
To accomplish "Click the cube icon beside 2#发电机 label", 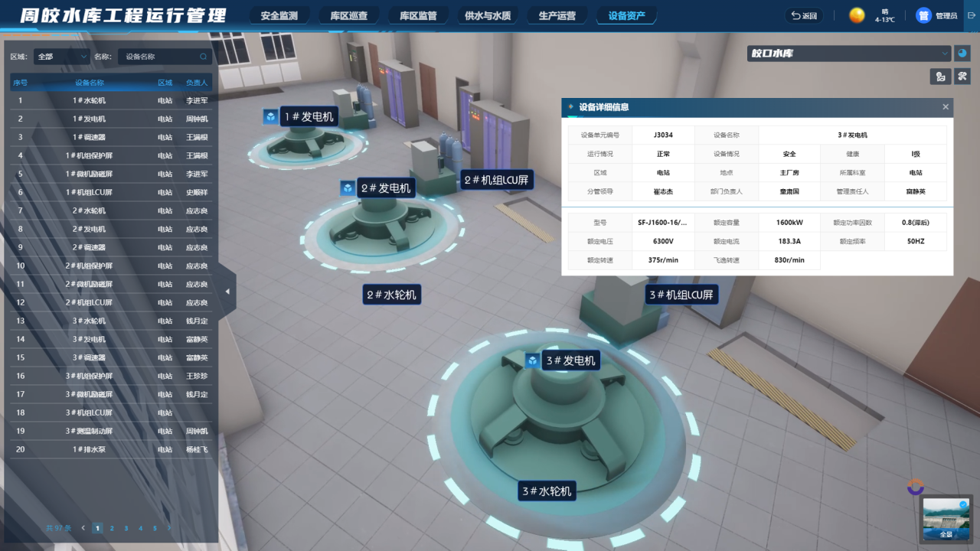I will 348,188.
